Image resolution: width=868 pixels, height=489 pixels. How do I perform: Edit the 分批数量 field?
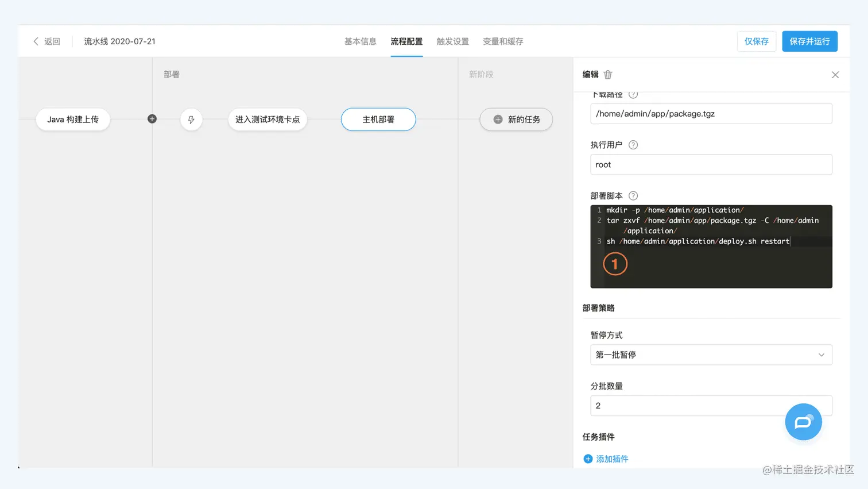[711, 406]
